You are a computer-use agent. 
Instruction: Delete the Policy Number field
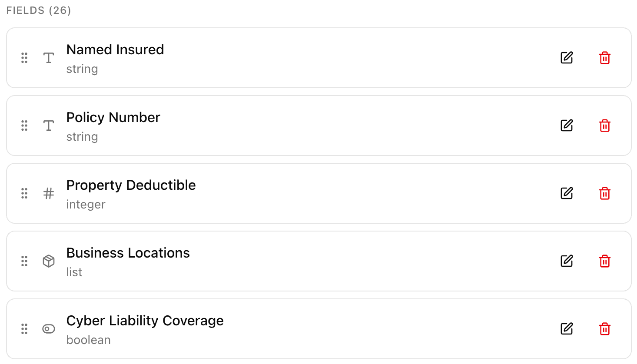point(604,126)
